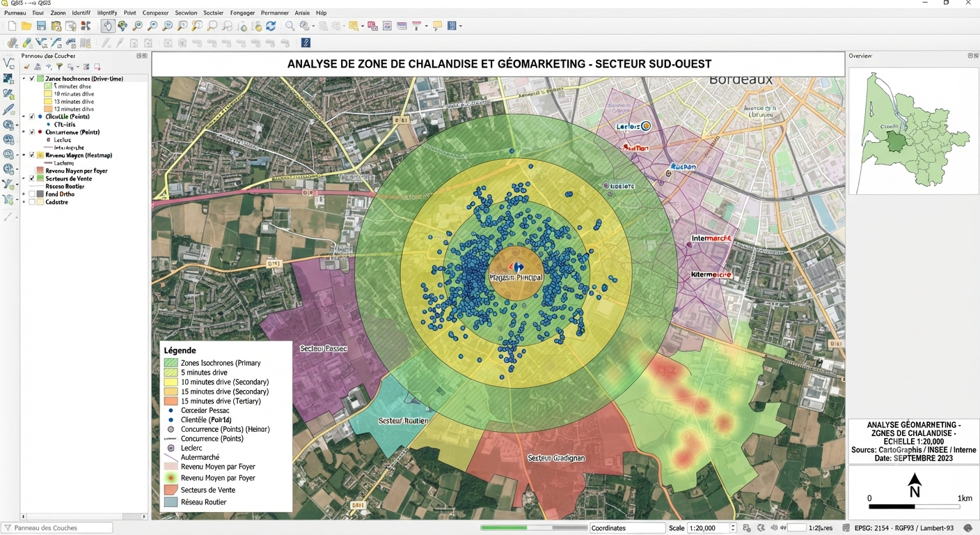980x535 pixels.
Task: Collapse the Clientèle (Points) layer tree arrow
Action: click(x=24, y=116)
